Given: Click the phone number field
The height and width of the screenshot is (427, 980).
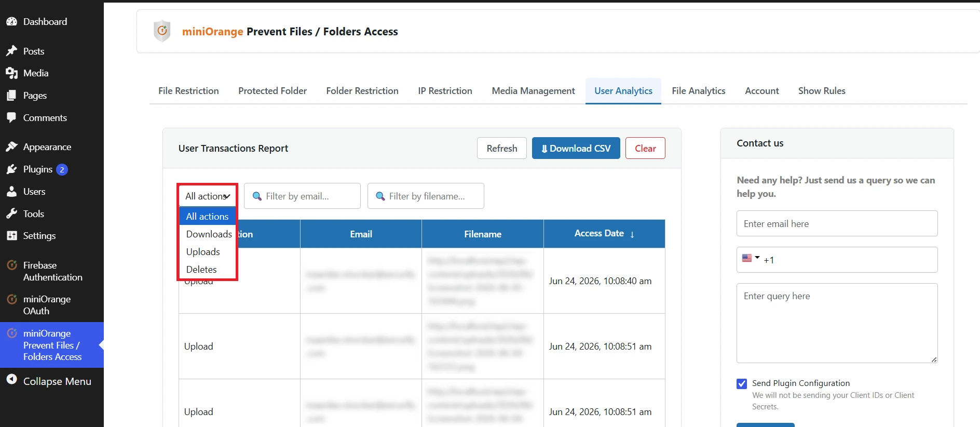Looking at the screenshot, I should click(x=837, y=260).
